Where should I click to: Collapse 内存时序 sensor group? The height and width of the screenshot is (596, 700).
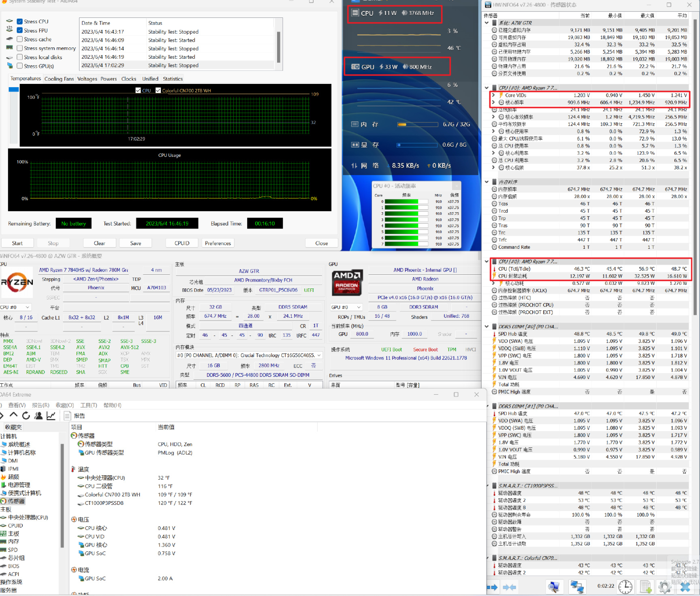pos(487,182)
